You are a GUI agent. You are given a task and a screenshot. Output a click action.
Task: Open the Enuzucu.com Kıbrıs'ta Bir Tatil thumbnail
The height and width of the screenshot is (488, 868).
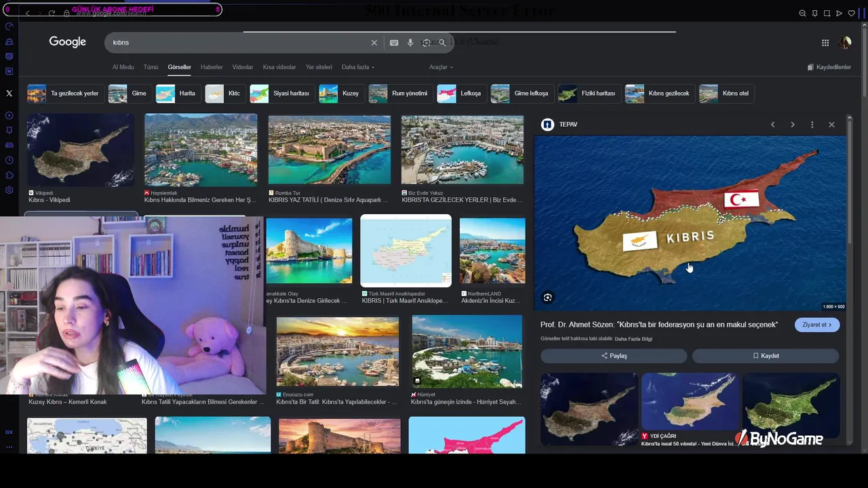[x=338, y=351]
